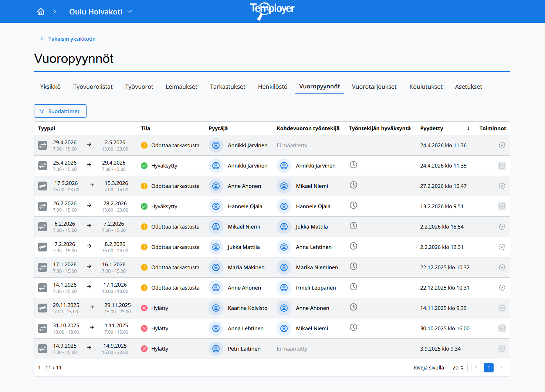
Task: Click requester avatar of Maria Mäkinen
Action: click(x=216, y=267)
